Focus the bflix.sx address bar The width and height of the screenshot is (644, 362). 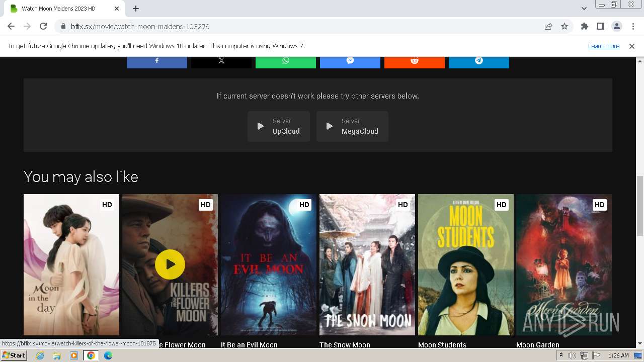302,26
